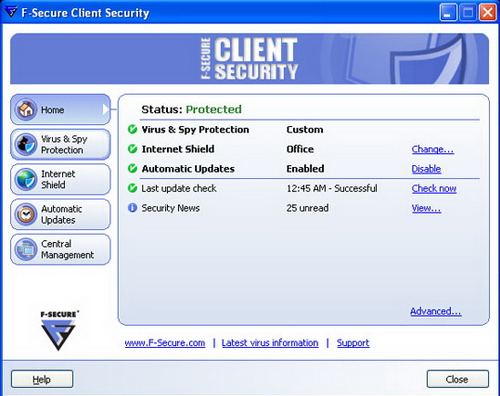500x396 pixels.
Task: Click the Virus & Spy Protection shield icon
Action: coord(26,144)
